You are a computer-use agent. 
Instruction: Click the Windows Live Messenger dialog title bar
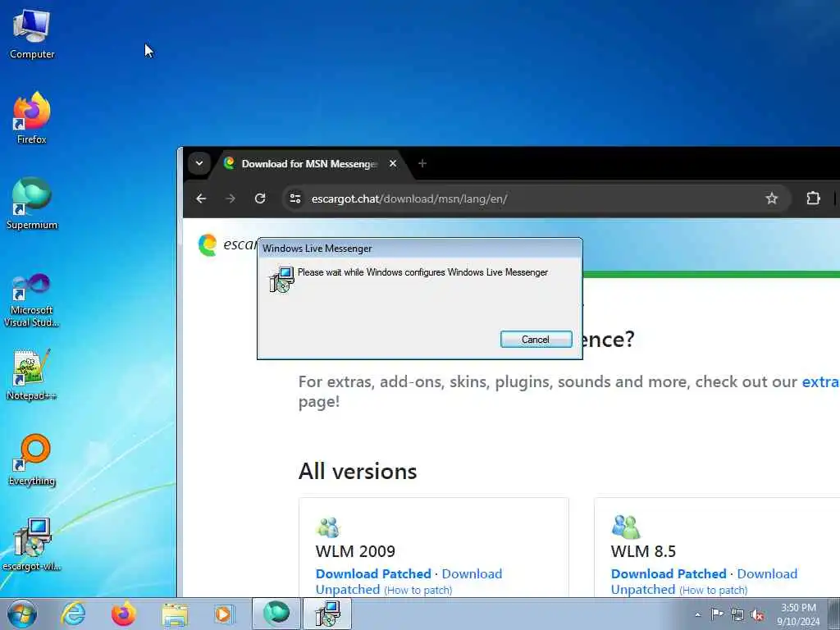pos(419,249)
